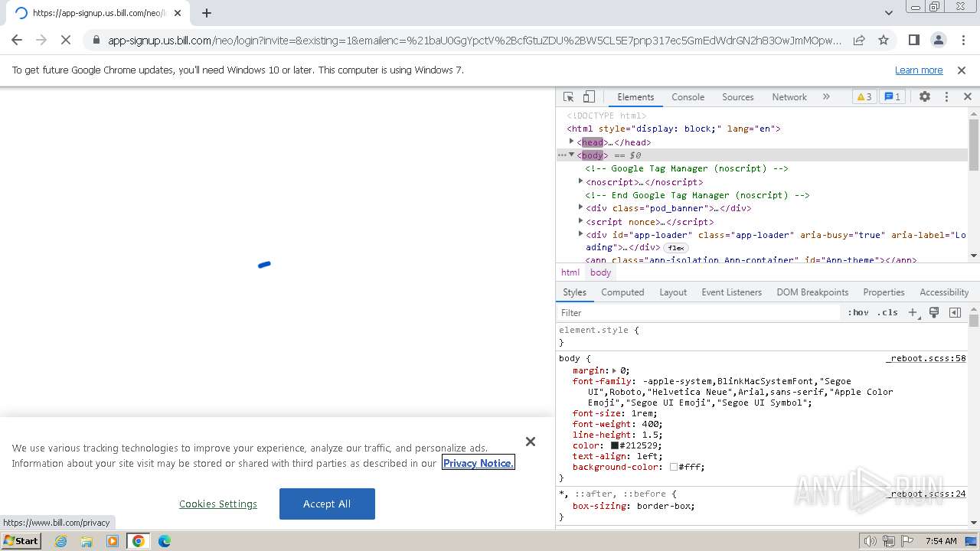Follow the Privacy Notice link
The image size is (980, 551).
pos(479,463)
